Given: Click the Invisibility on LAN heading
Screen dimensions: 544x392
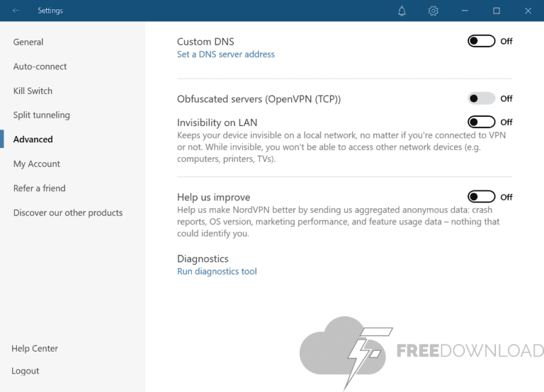Looking at the screenshot, I should pos(217,122).
